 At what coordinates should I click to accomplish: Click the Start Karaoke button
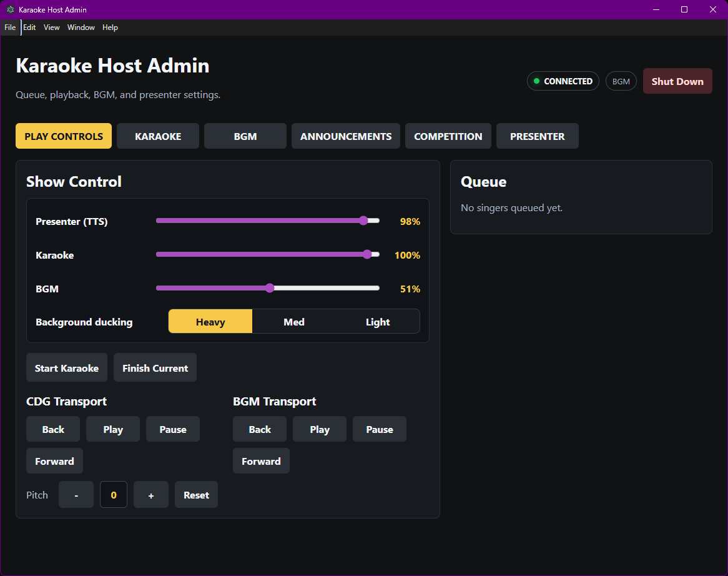[x=67, y=368]
